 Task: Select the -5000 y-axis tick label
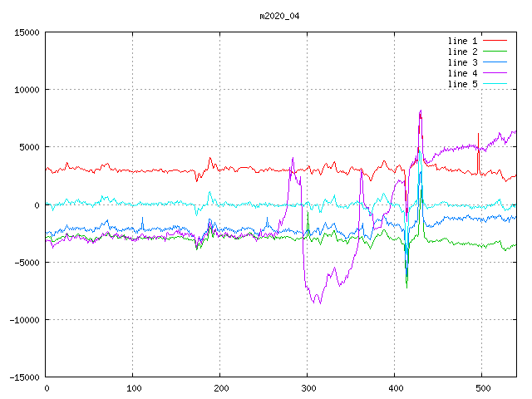tap(26, 263)
